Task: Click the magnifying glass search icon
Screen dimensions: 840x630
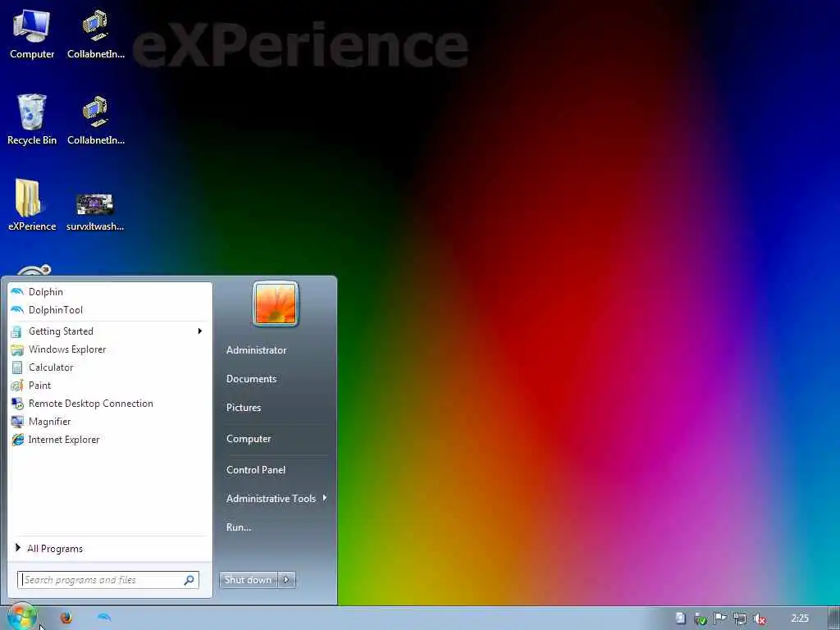Action: click(x=189, y=580)
